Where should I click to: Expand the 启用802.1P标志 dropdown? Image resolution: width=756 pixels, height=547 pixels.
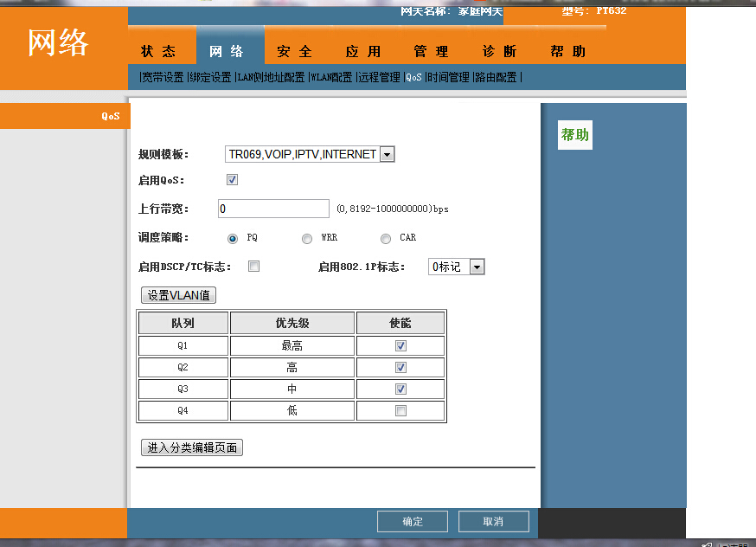[477, 267]
